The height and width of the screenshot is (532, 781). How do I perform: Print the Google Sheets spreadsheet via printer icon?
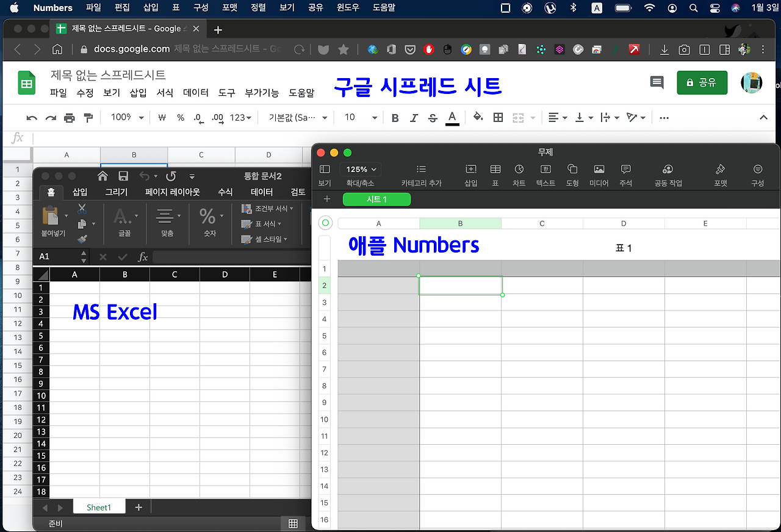point(70,118)
